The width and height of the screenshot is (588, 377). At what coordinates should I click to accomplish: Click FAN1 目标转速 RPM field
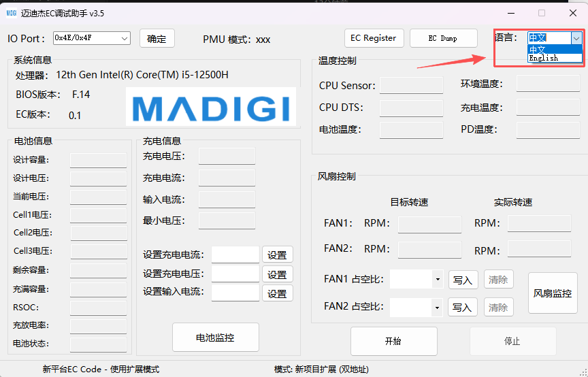(429, 225)
